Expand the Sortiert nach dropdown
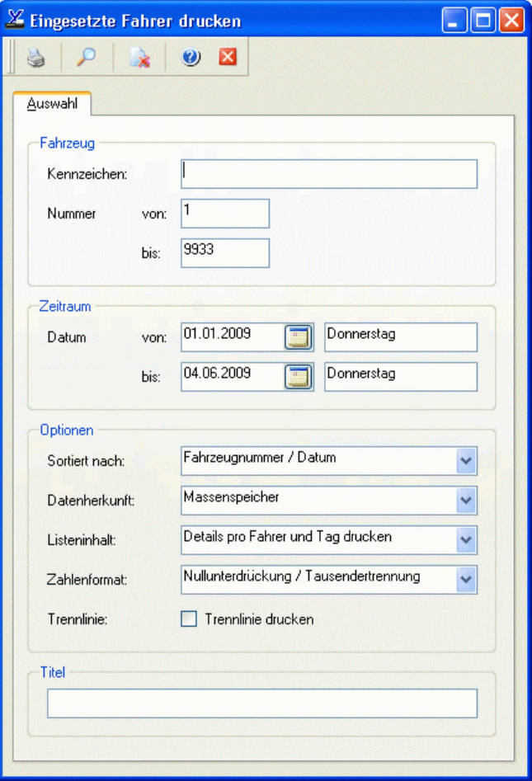Viewport: 532px width, 781px height. pyautogui.click(x=466, y=461)
